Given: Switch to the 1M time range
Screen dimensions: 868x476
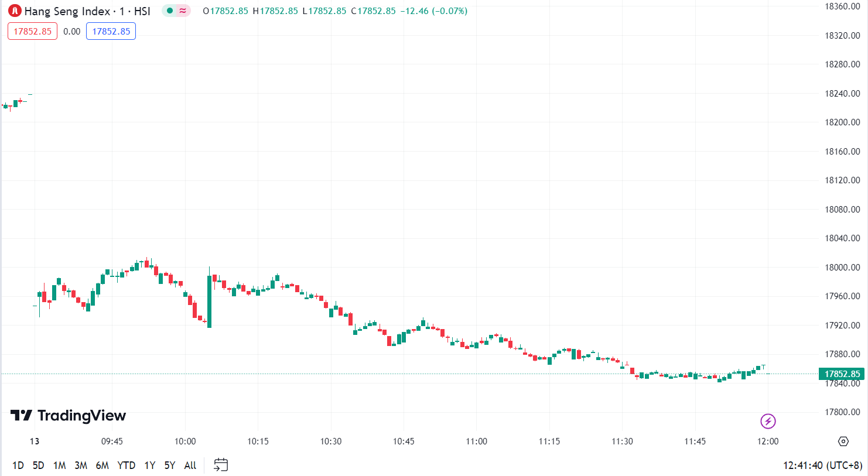Looking at the screenshot, I should coord(59,465).
